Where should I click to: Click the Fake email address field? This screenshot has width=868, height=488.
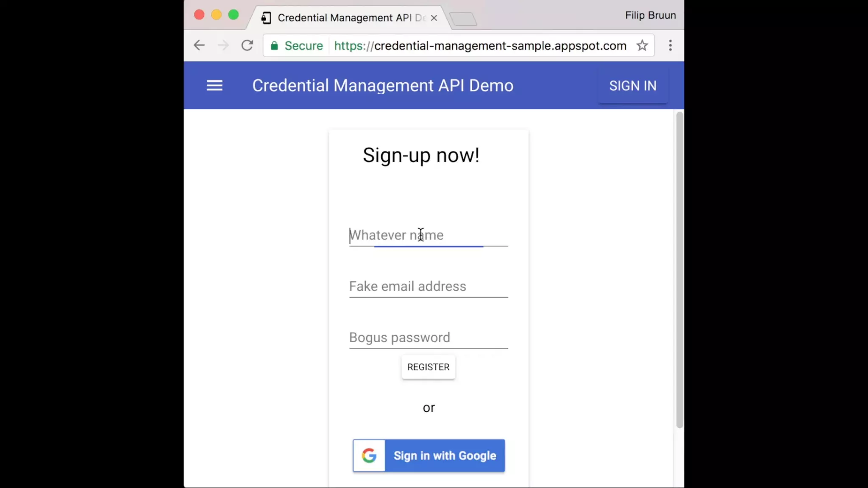tap(428, 286)
